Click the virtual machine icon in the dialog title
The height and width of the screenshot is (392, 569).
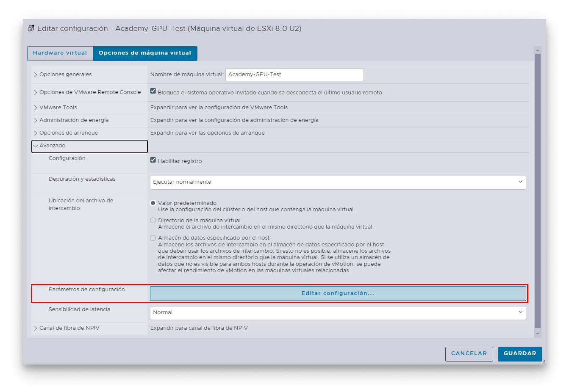(x=31, y=28)
